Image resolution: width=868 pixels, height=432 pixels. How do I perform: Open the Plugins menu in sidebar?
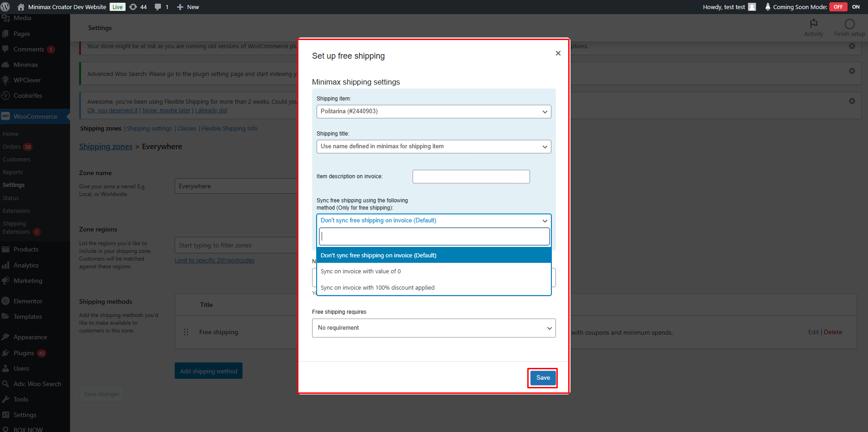pos(24,353)
